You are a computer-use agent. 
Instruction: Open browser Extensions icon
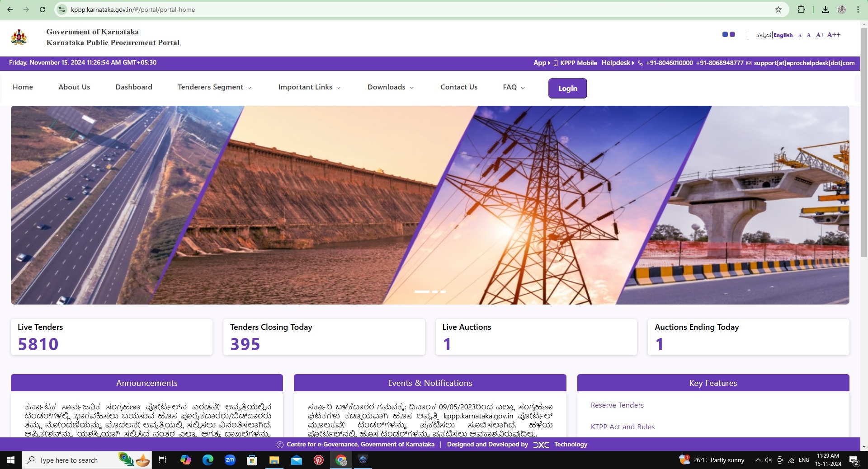coord(801,9)
